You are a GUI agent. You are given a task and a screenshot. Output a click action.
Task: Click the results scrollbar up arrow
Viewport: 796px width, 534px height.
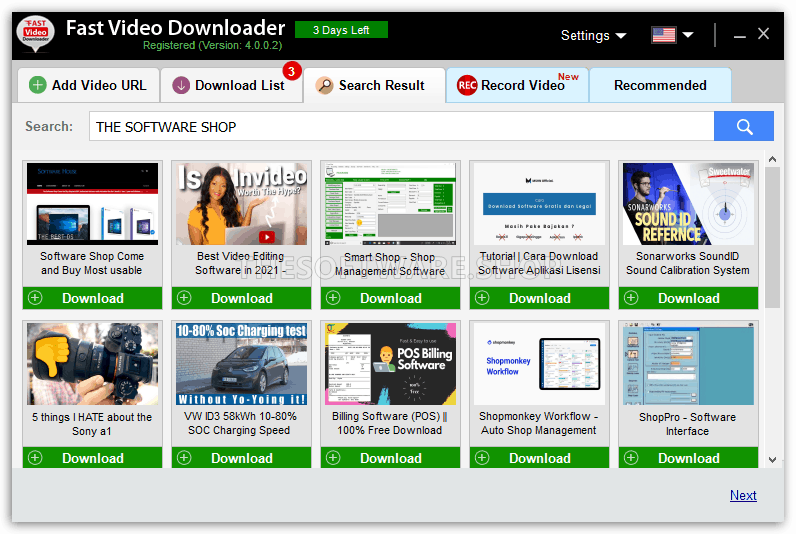(772, 159)
